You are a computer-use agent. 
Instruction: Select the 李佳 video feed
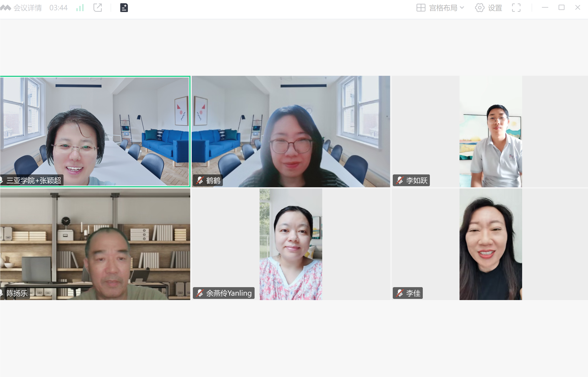coord(490,244)
